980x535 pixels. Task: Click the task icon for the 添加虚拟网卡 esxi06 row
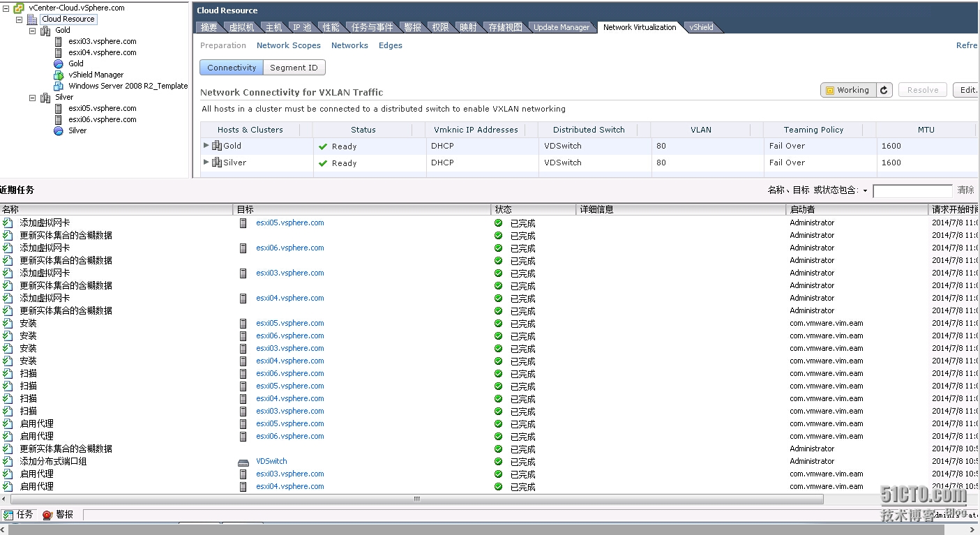point(8,248)
